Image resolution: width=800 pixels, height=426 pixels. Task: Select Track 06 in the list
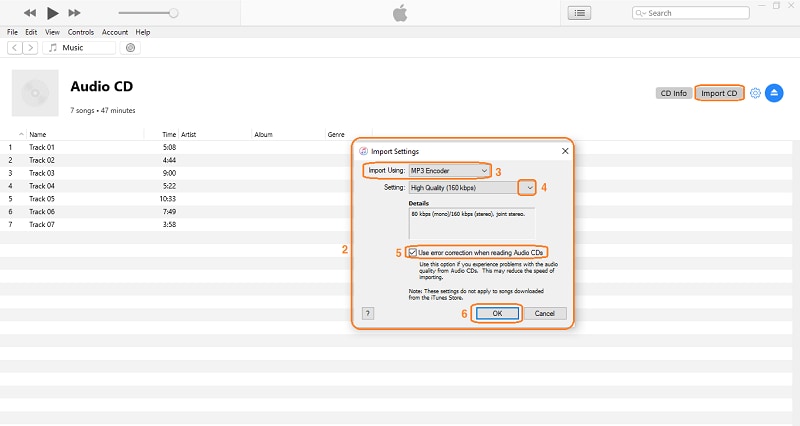pos(42,212)
